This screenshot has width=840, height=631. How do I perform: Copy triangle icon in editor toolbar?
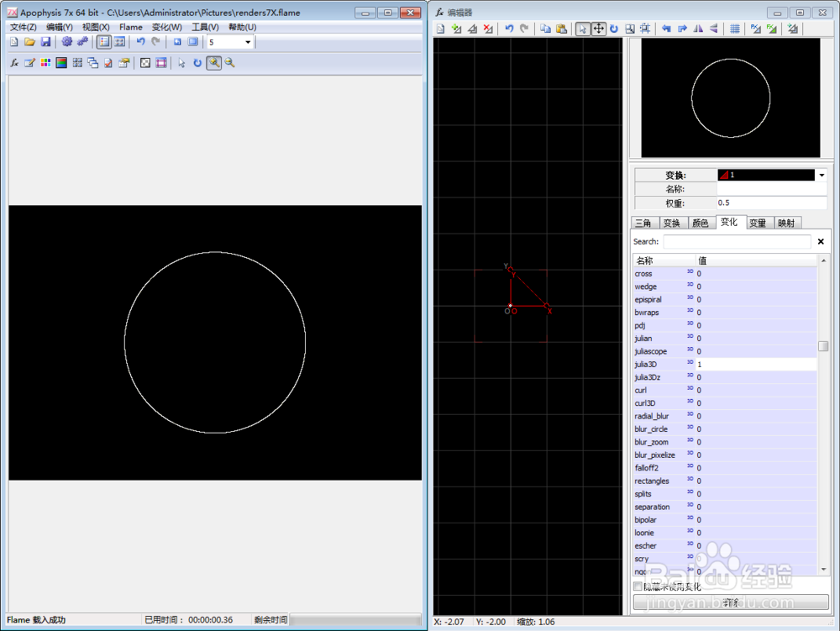(545, 29)
